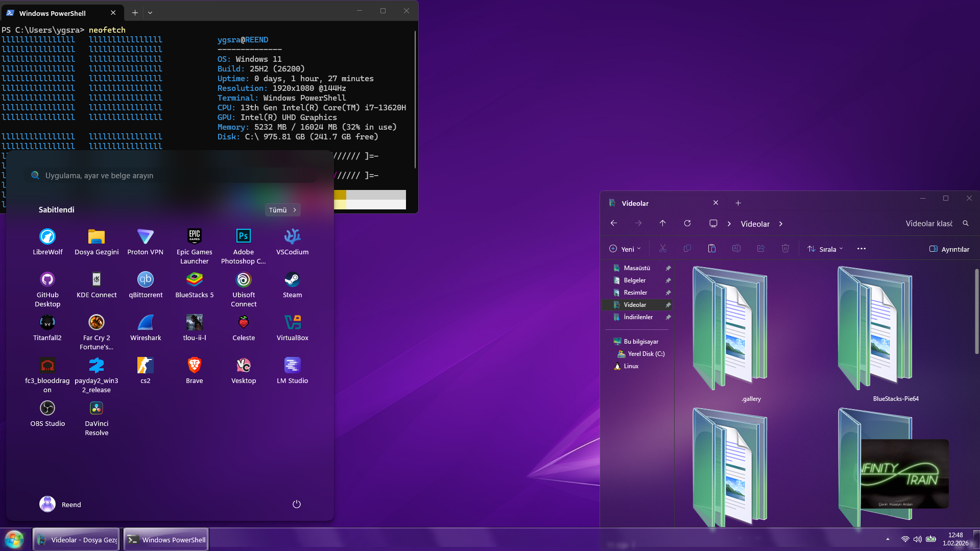The image size is (980, 551).
Task: Launch payday2_win32_release
Action: (97, 375)
